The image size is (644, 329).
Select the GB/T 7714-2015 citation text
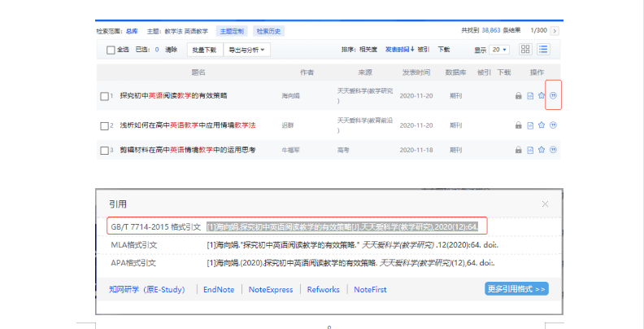343,226
